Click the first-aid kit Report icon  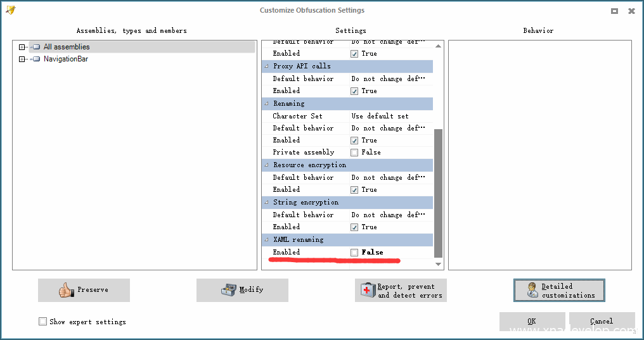point(368,291)
